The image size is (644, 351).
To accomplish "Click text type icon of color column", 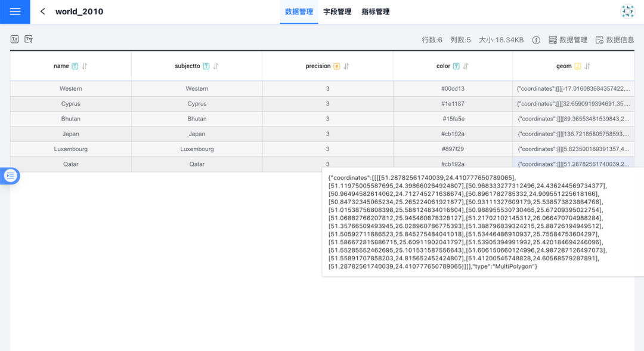I will [456, 66].
